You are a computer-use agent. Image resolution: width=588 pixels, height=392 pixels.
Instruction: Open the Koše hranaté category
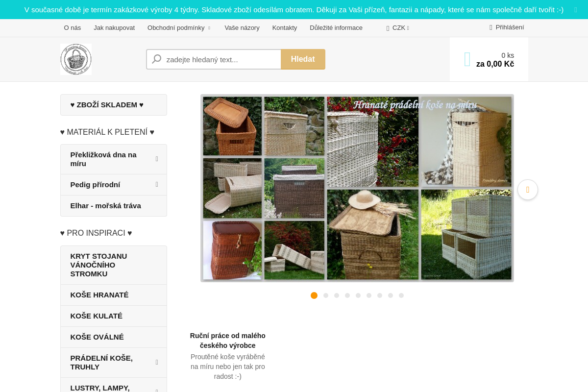tap(99, 295)
